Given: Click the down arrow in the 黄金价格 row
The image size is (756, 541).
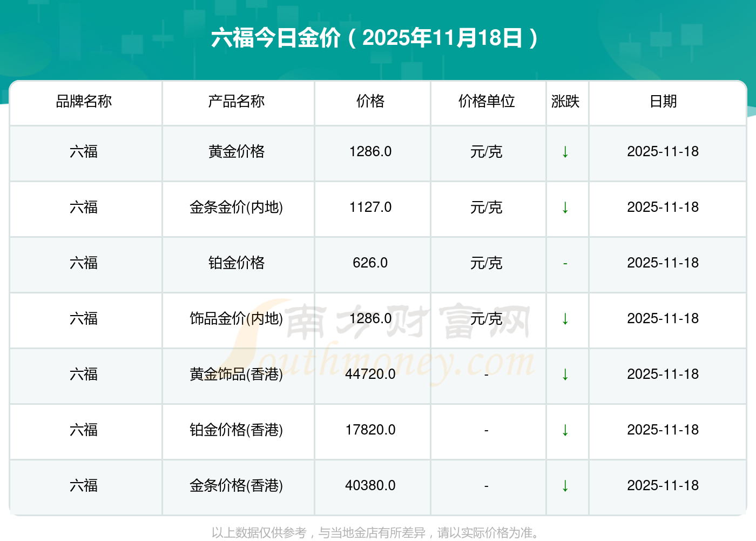Looking at the screenshot, I should [565, 152].
